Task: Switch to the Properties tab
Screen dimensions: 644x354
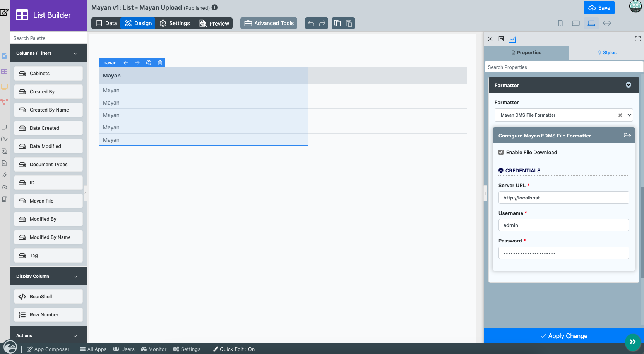Action: pos(526,53)
